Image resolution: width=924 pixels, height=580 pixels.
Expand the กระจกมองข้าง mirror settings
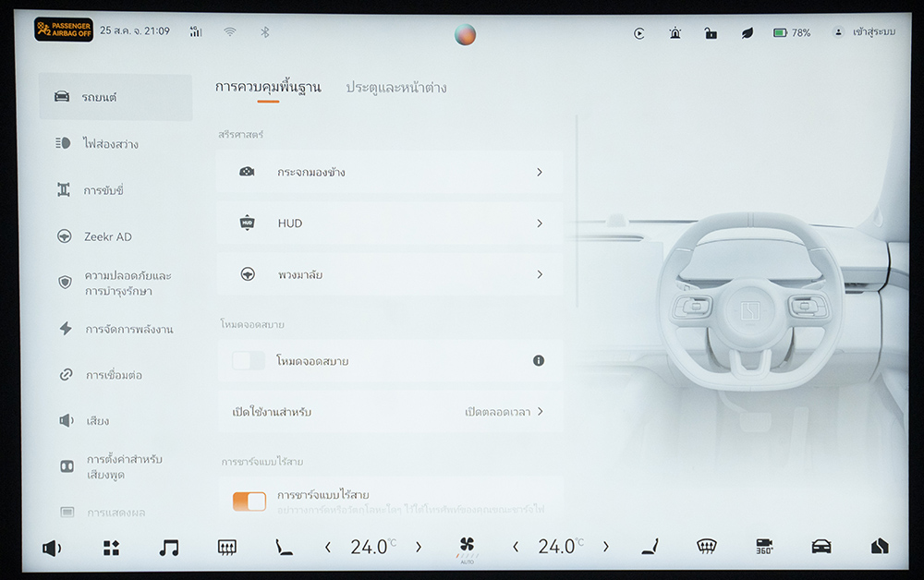pyautogui.click(x=390, y=173)
